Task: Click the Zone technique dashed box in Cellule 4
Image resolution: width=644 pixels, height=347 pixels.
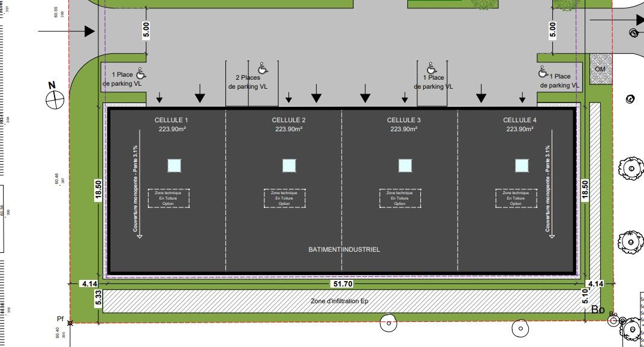Action: [x=516, y=198]
